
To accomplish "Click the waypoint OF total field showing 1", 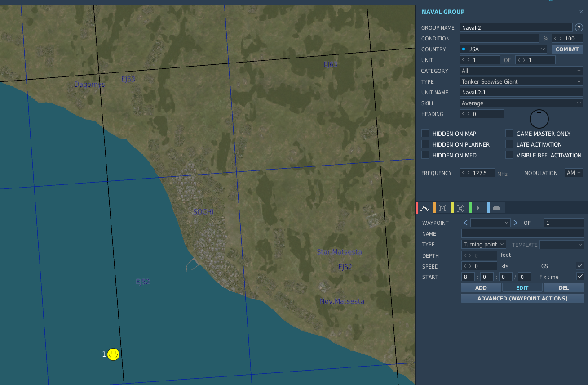I will pos(564,223).
